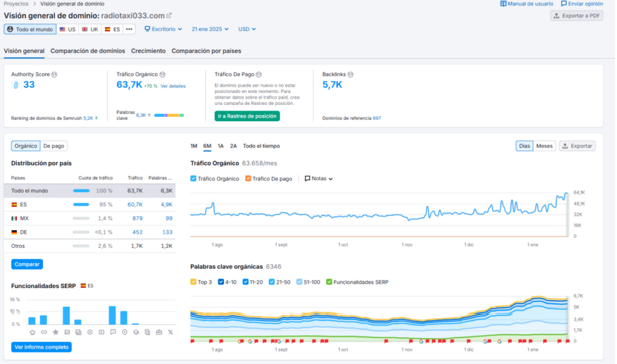617x364 pixels.
Task: Switch the chart granularity to Meses
Action: tap(544, 146)
